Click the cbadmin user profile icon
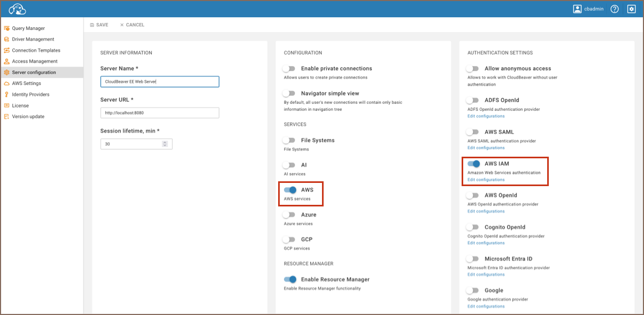Viewport: 644px width, 315px height. [577, 9]
